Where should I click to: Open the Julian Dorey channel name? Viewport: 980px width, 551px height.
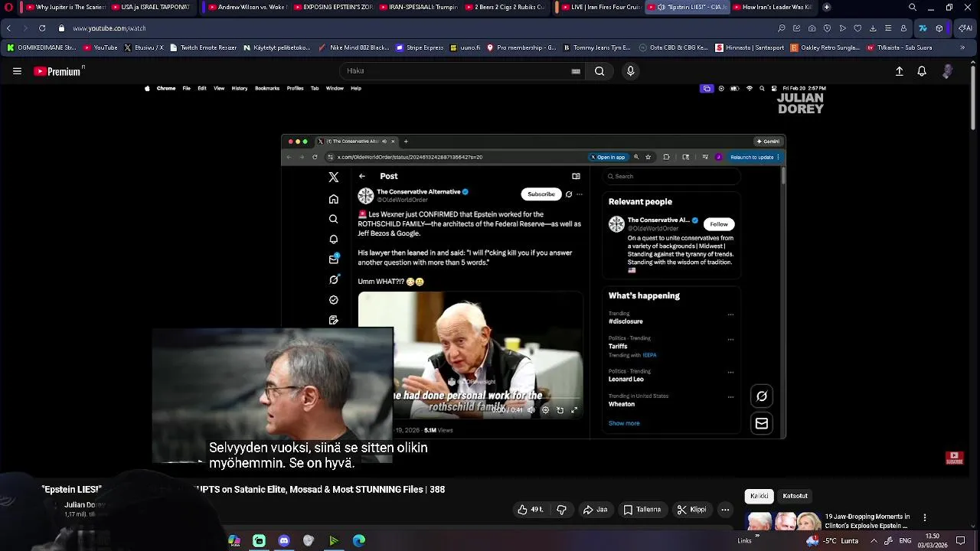(84, 505)
